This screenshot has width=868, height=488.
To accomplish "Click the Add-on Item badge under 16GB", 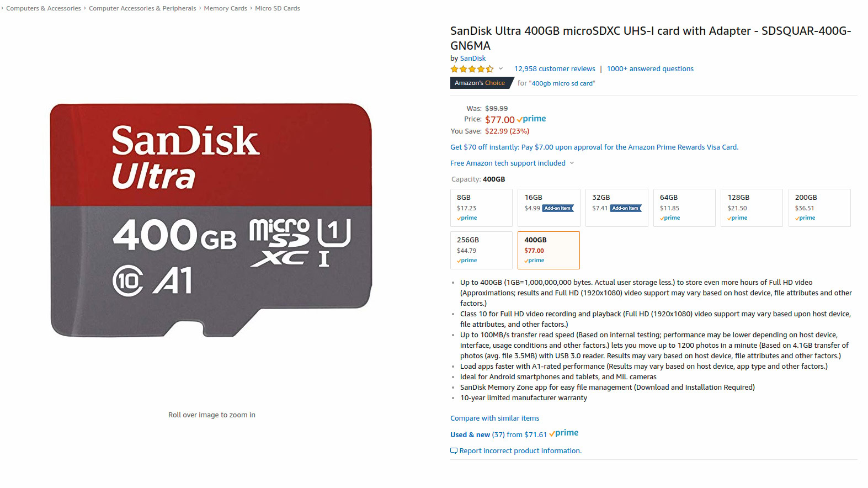I will pyautogui.click(x=557, y=209).
